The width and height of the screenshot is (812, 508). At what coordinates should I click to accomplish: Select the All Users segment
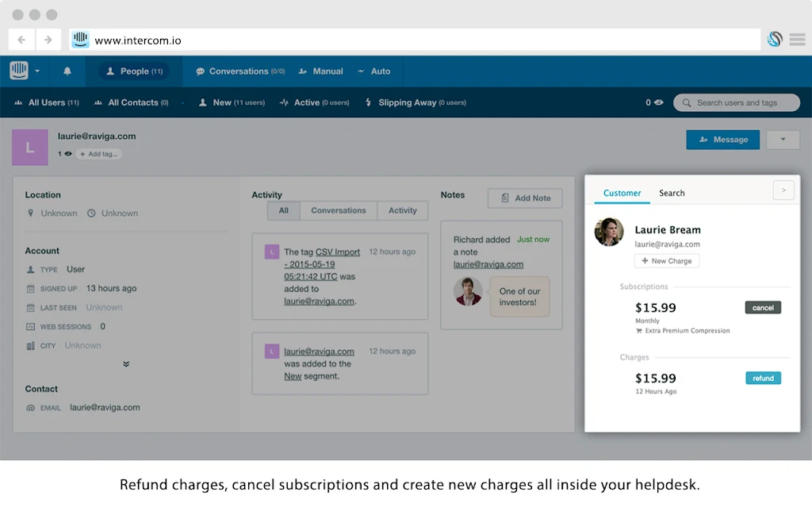pos(47,102)
